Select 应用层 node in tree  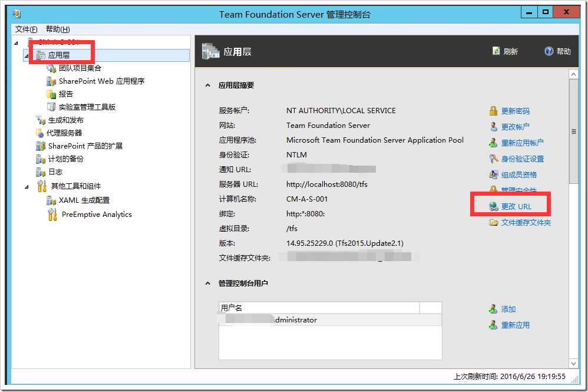(59, 55)
